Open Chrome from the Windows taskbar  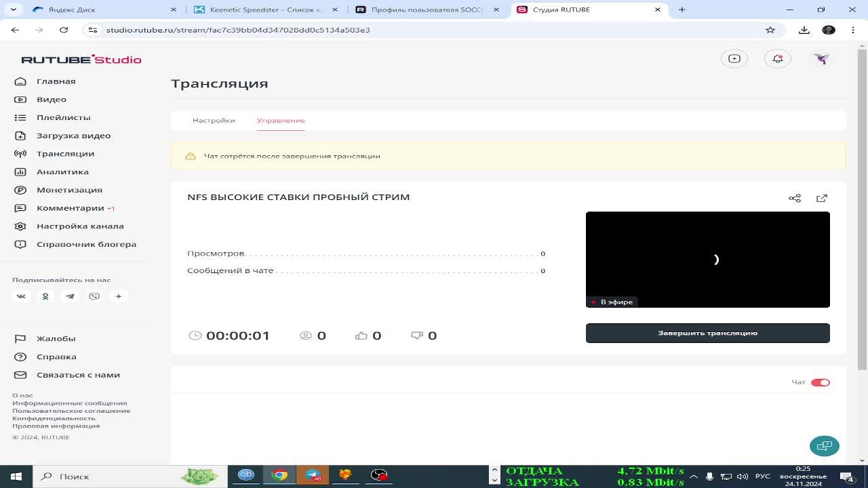click(x=279, y=475)
